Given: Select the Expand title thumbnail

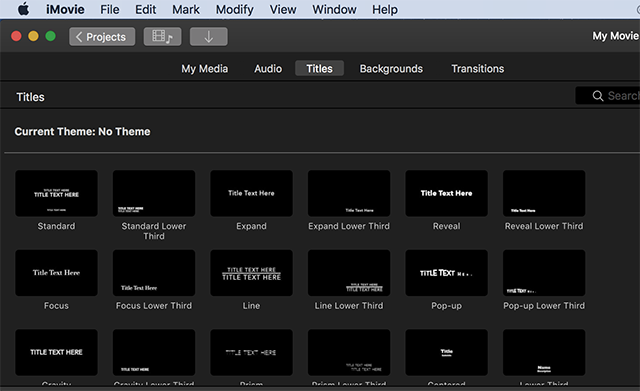Looking at the screenshot, I should (x=251, y=193).
